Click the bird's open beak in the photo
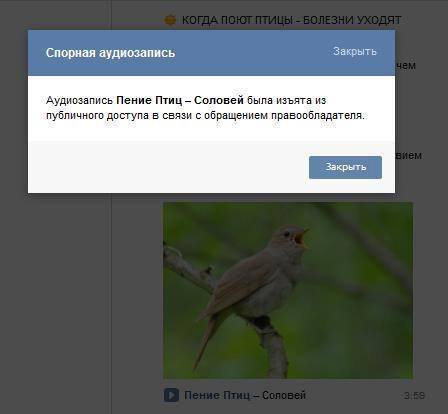This screenshot has height=414, width=448. (x=302, y=238)
